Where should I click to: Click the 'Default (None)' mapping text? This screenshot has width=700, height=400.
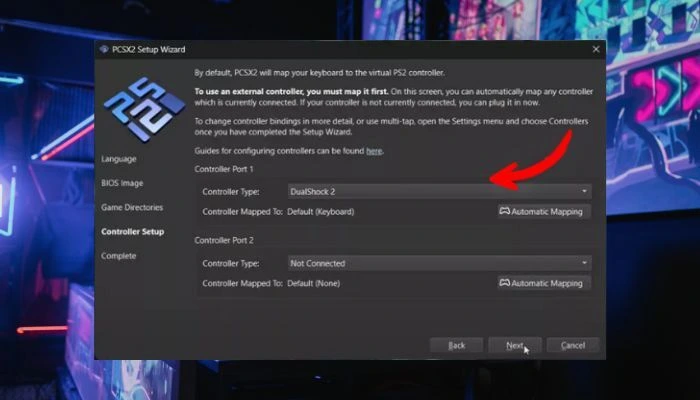[x=313, y=283]
